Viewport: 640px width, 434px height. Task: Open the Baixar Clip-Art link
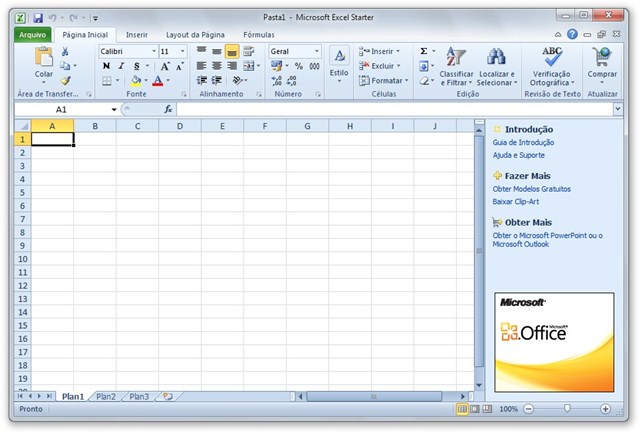click(x=516, y=202)
